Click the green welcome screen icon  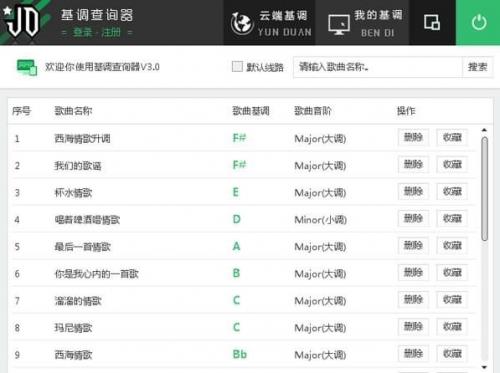27,67
